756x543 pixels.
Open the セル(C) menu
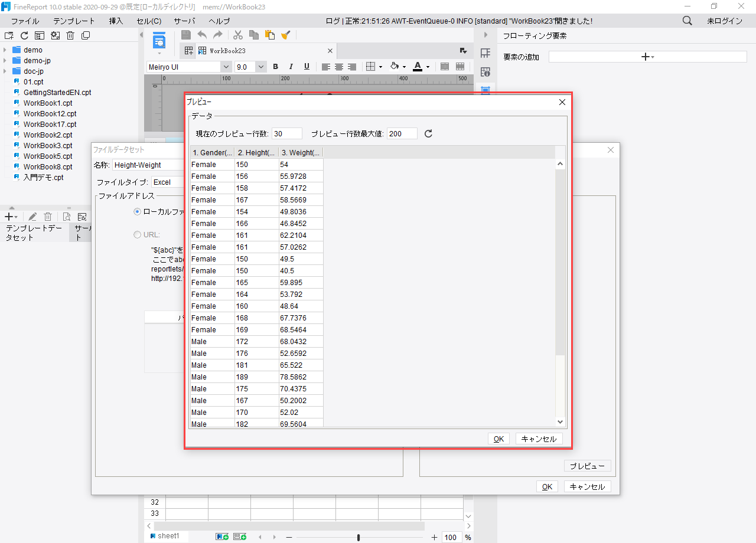[149, 21]
